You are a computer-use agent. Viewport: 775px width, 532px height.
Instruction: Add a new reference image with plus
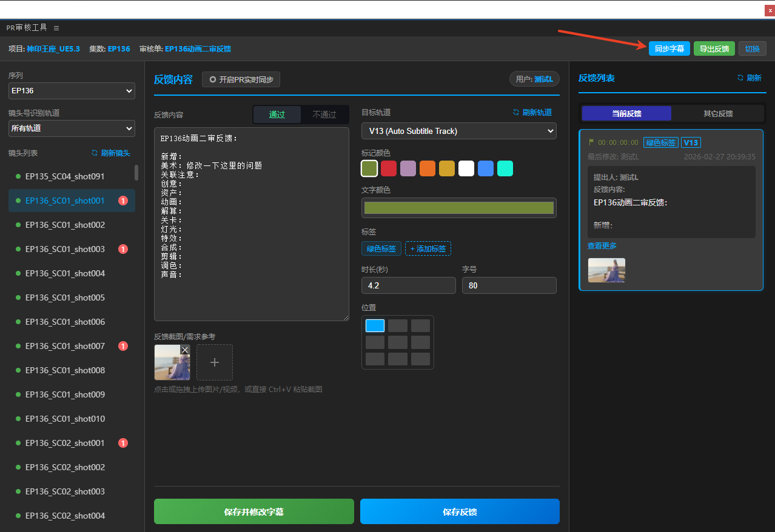point(214,362)
